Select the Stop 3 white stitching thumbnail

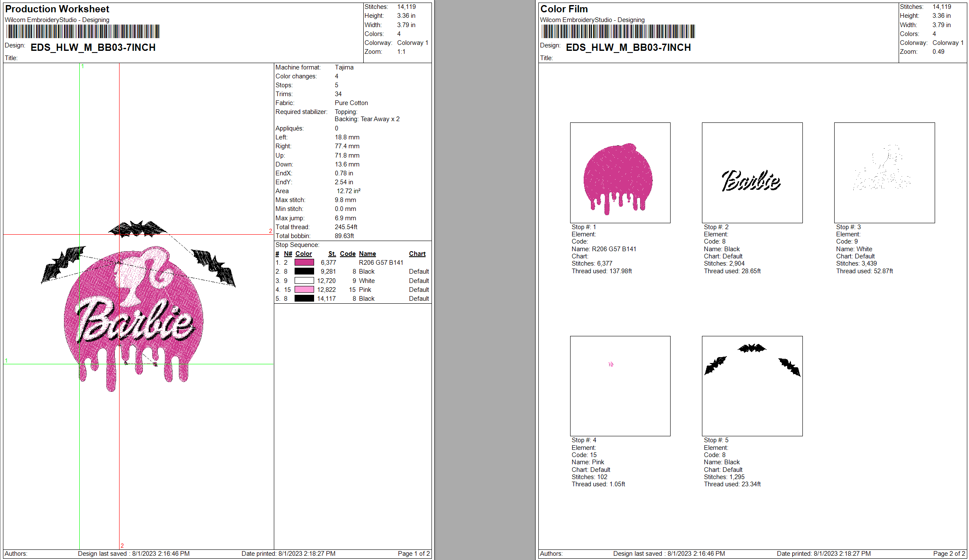(x=885, y=173)
